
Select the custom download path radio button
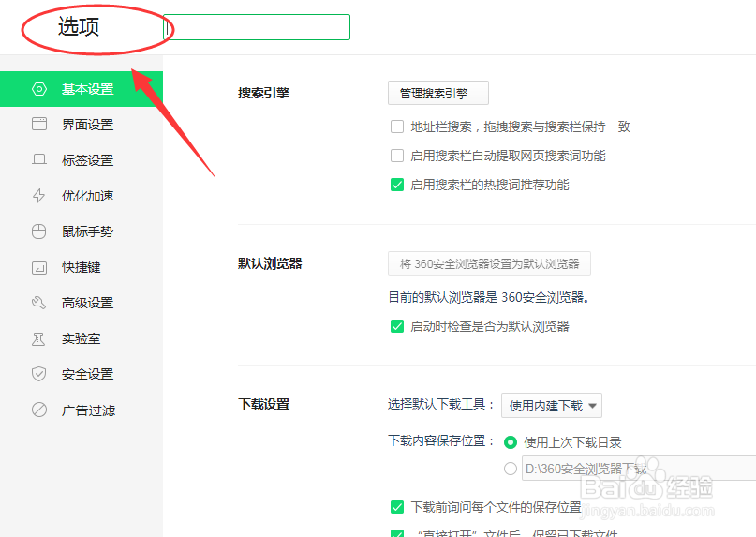pos(511,469)
